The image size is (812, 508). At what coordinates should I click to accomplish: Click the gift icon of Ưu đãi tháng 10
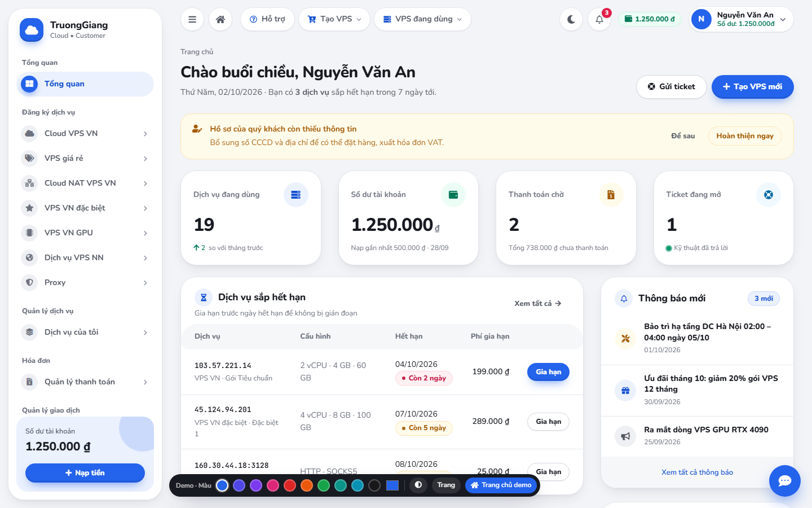pyautogui.click(x=625, y=390)
